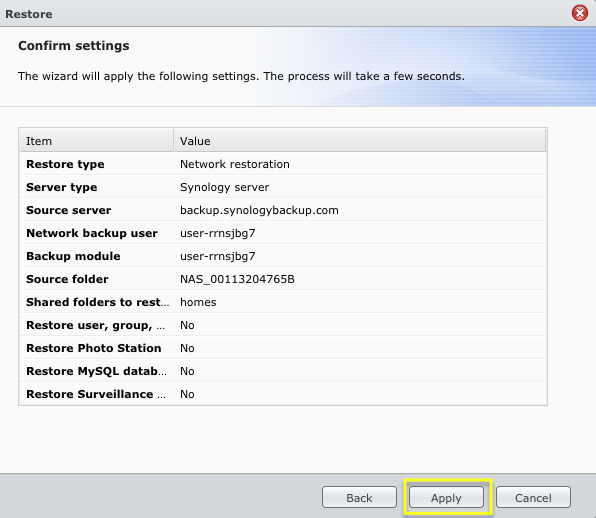Click the Apply button
Image resolution: width=596 pixels, height=518 pixels.
coord(446,497)
